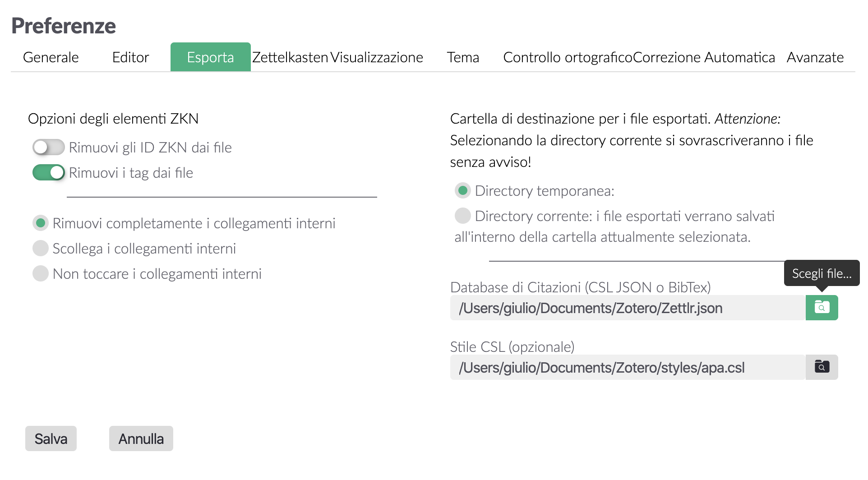Click the Annulla button

click(x=141, y=438)
